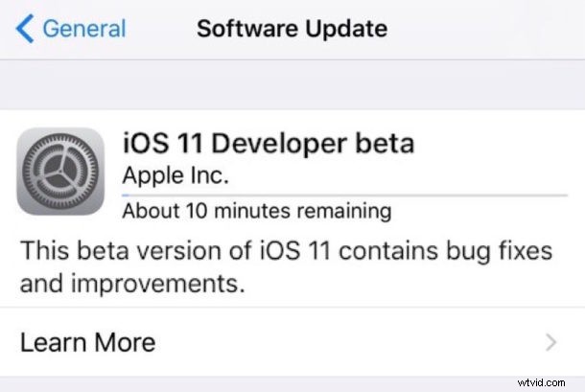Open the Learn More row
585x392 pixels.
(x=292, y=341)
